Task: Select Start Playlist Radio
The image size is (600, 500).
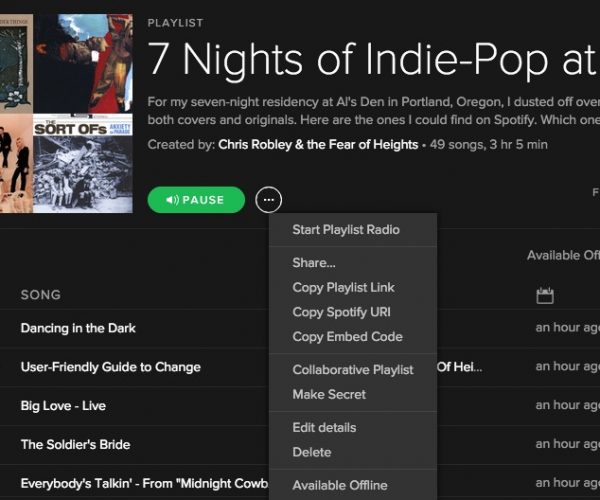Action: (x=346, y=230)
